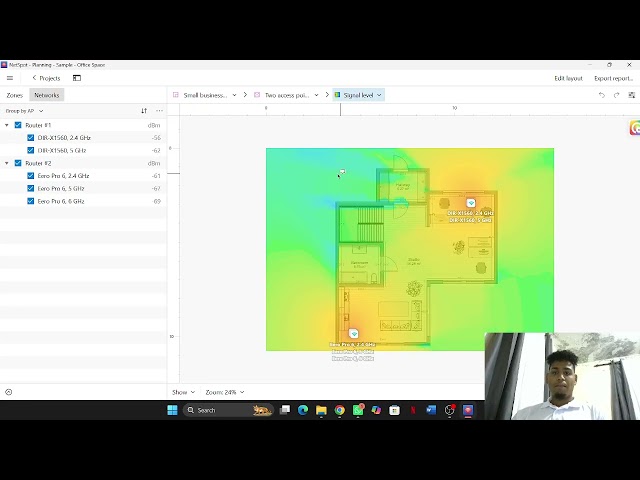Click the redo arrow icon
Screen dimensions: 640x480
coord(616,95)
